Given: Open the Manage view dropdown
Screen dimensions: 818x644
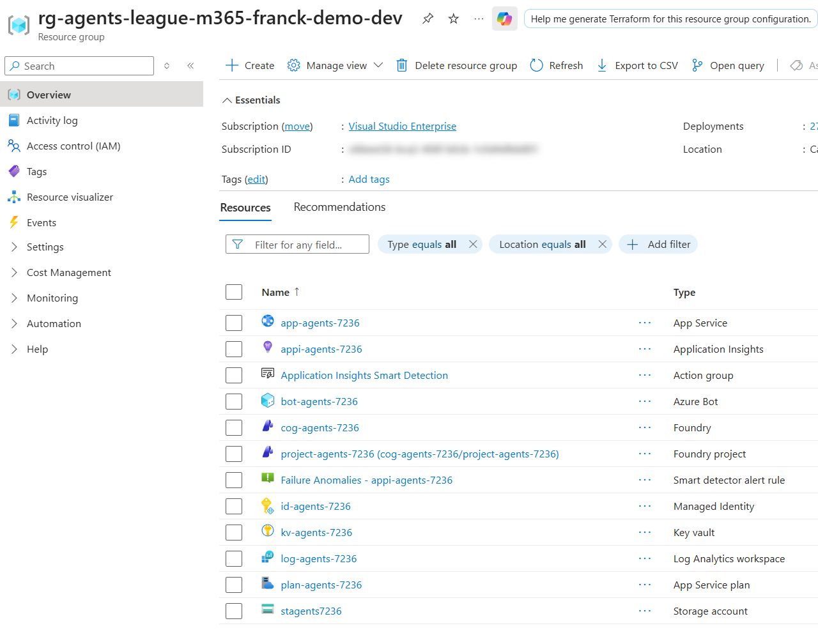Looking at the screenshot, I should (x=336, y=65).
